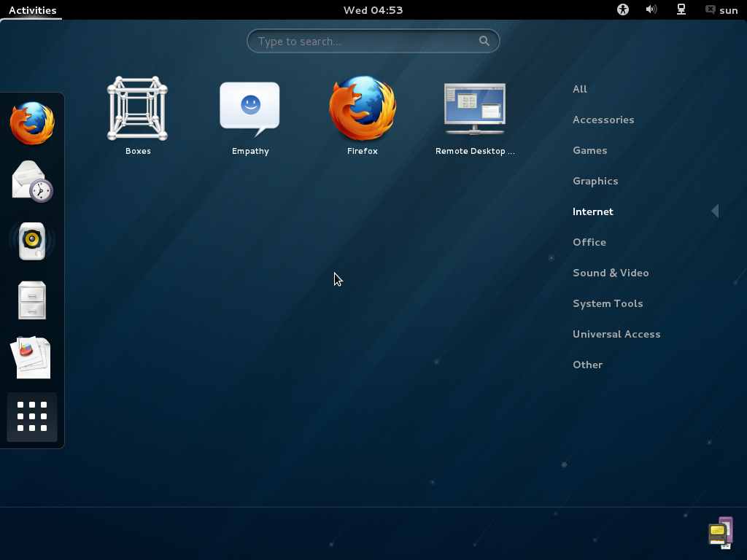Browse the Sound & Video category

(611, 273)
